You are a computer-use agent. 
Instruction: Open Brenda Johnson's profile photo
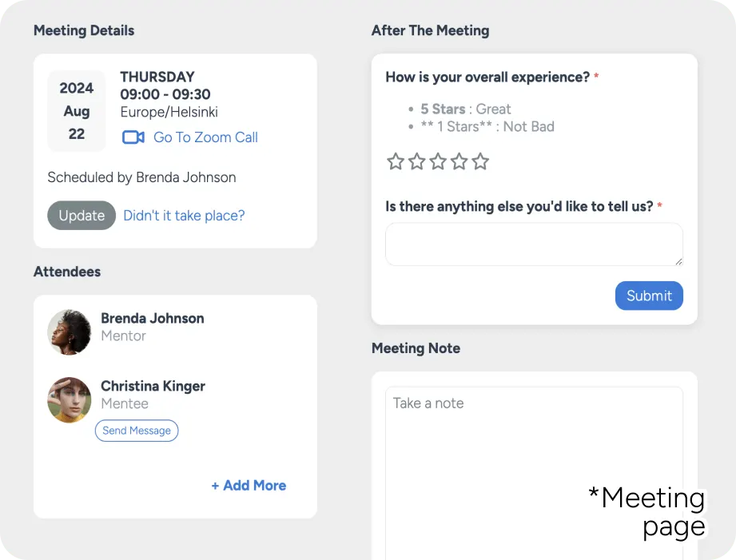70,332
